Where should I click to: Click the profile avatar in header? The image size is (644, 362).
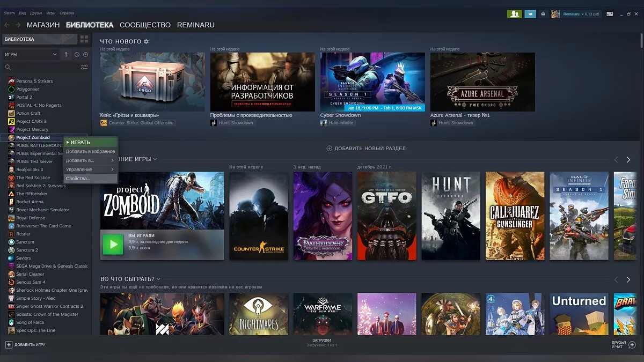point(555,14)
